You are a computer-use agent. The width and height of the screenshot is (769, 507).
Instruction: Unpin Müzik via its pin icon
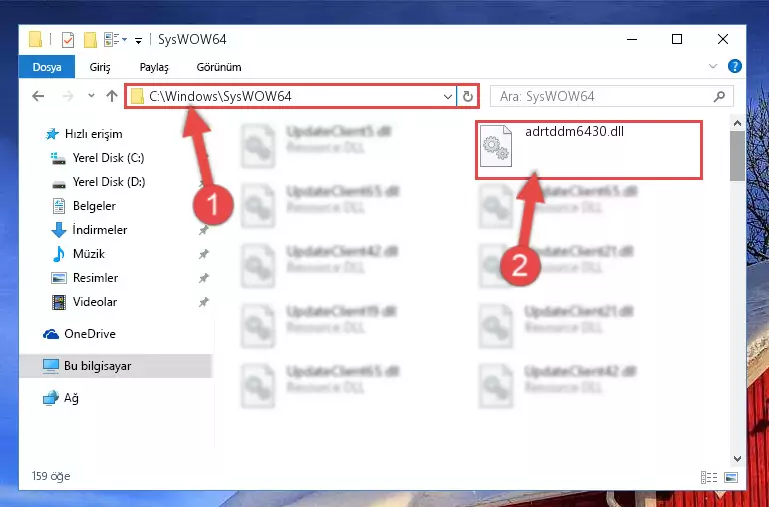(x=203, y=254)
